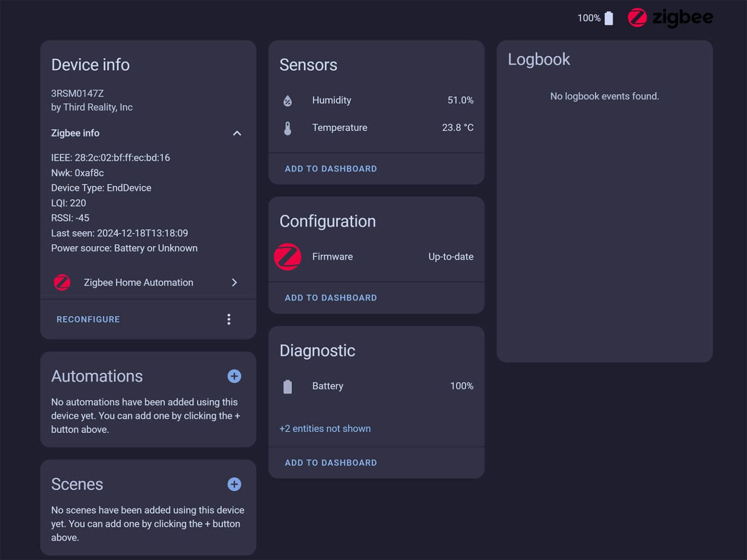Add Sensors card to dashboard
747x560 pixels.
point(331,169)
